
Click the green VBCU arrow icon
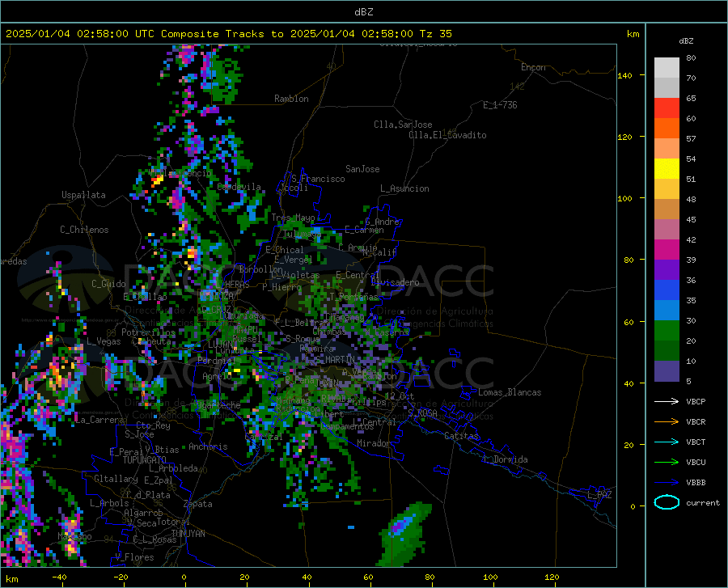[667, 462]
